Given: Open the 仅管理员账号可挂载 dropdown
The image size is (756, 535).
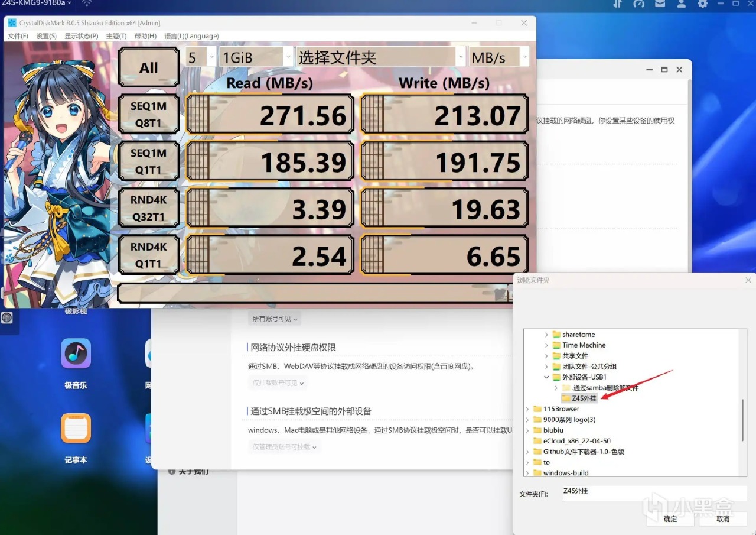Looking at the screenshot, I should pos(285,447).
